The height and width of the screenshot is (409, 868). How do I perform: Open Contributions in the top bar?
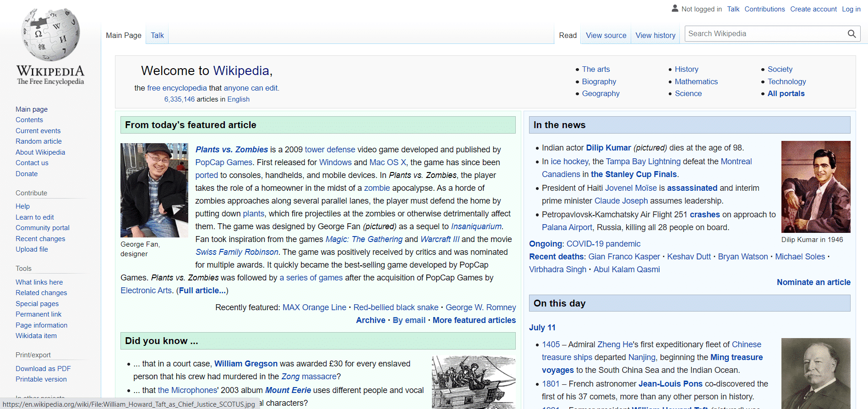[764, 9]
